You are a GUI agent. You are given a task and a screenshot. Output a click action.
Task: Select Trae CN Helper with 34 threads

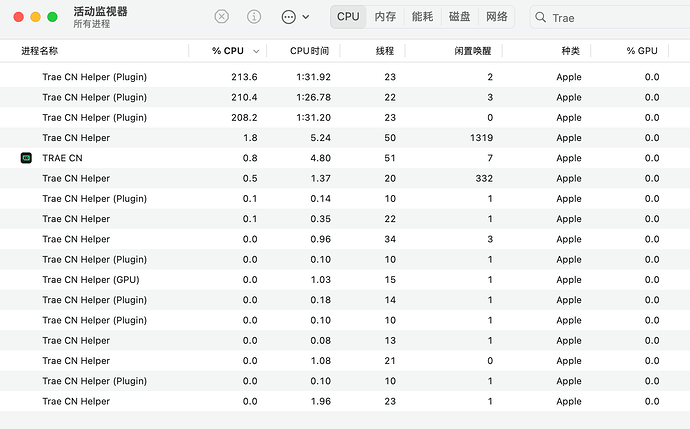[345, 239]
